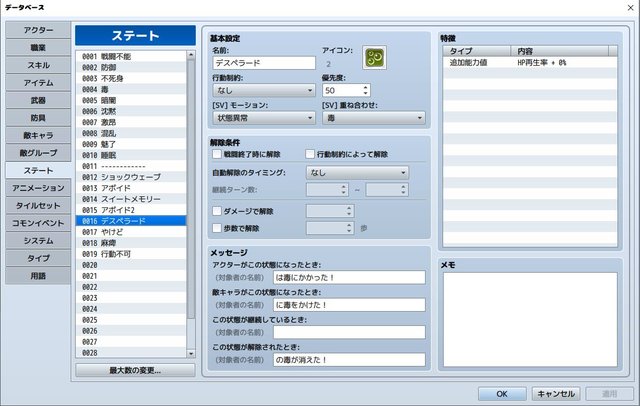This screenshot has width=640, height=406.
Task: Select state 0001 戦闘不能
Action: point(131,56)
